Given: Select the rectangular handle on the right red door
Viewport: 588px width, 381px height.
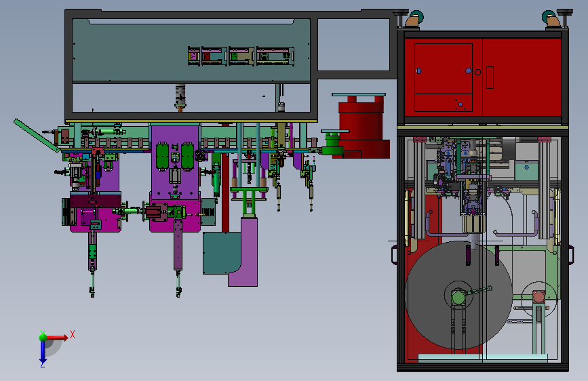Looking at the screenshot, I should [x=490, y=78].
